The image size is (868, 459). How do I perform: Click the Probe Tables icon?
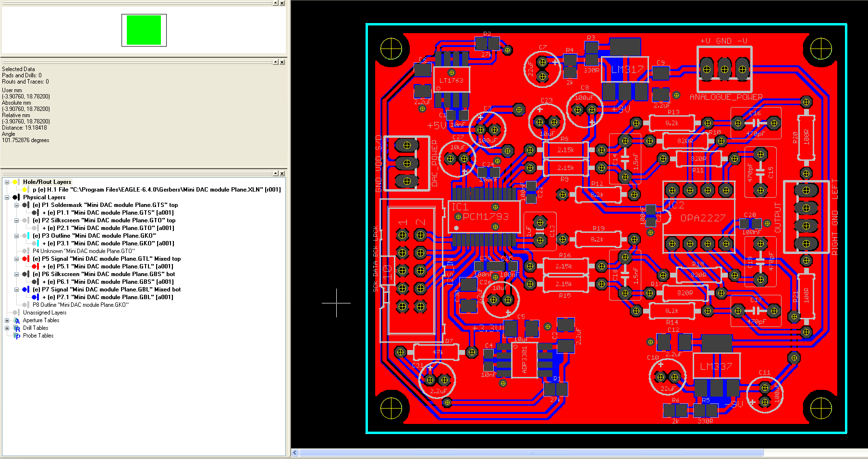coord(17,336)
